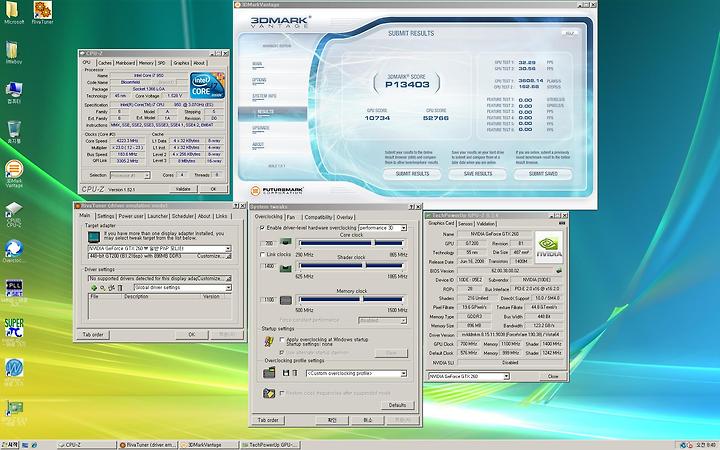Click the Core clock slider handle
This screenshot has height=450, width=720.
coord(372,242)
